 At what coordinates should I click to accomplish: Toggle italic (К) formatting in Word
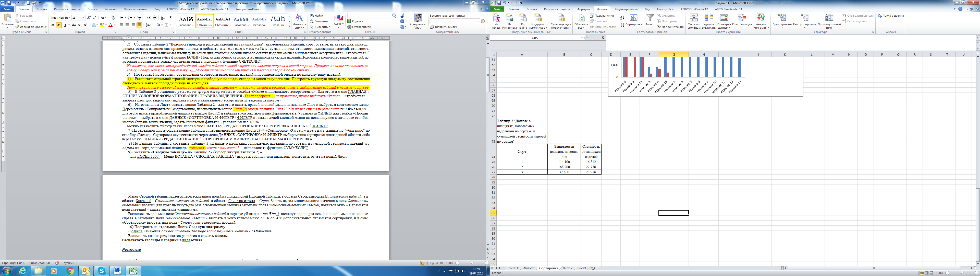[x=59, y=25]
